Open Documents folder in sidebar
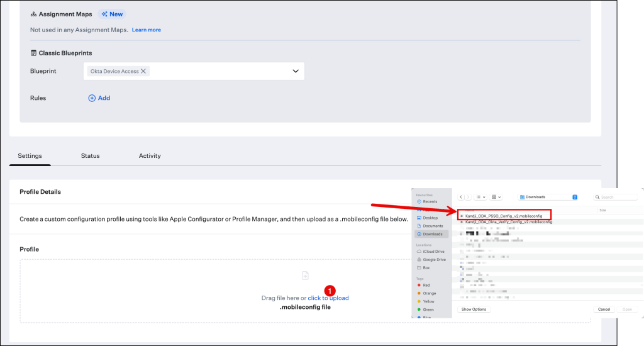Screen dimensions: 644x346 [432, 226]
